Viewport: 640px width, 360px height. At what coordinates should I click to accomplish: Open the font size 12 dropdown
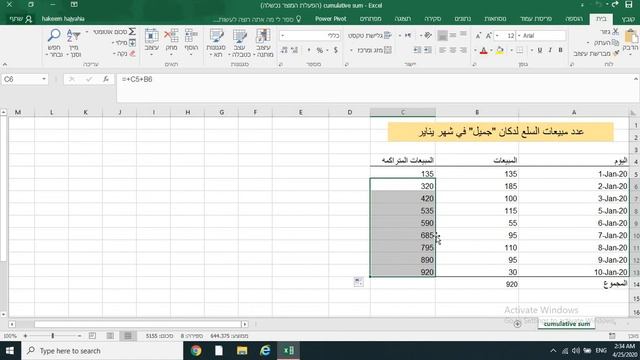497,36
